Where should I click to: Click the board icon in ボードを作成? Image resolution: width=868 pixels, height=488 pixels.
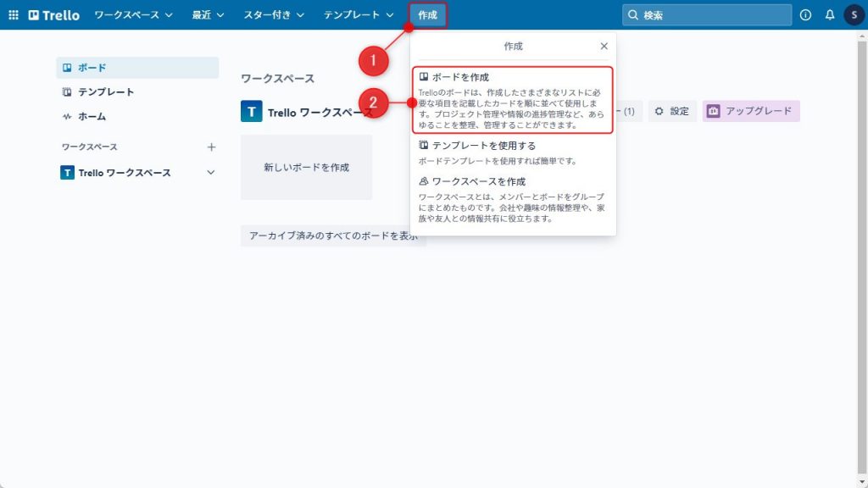tap(424, 77)
